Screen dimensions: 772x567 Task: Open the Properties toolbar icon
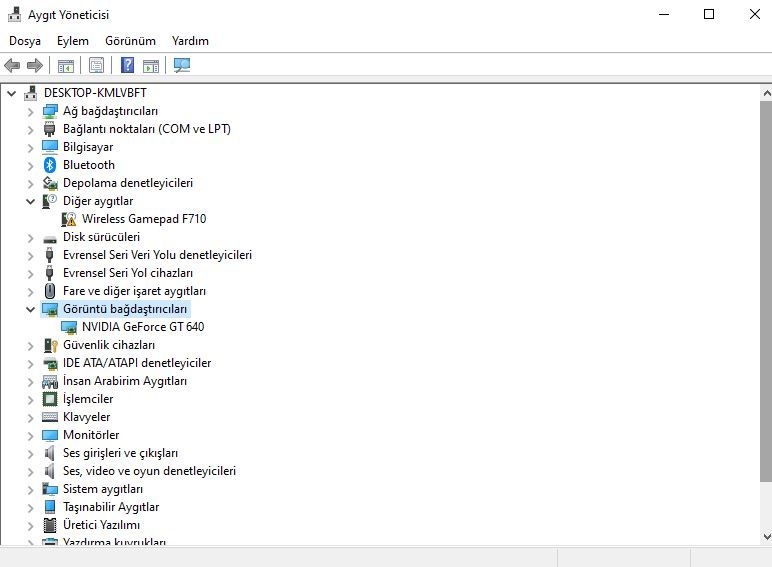pos(96,65)
